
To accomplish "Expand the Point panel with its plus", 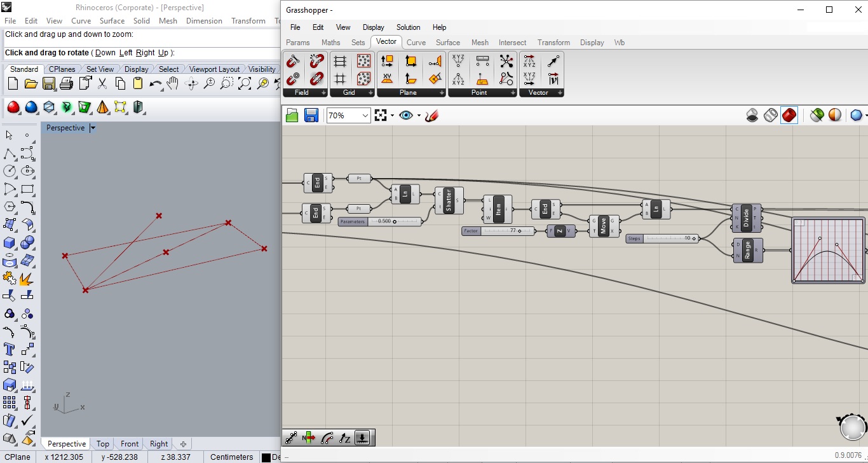I will coord(513,93).
